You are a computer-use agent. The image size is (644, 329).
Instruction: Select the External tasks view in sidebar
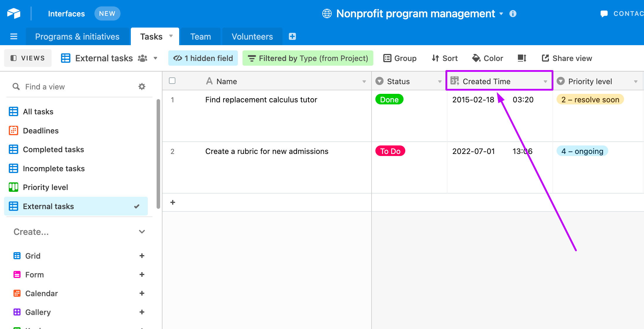click(76, 206)
